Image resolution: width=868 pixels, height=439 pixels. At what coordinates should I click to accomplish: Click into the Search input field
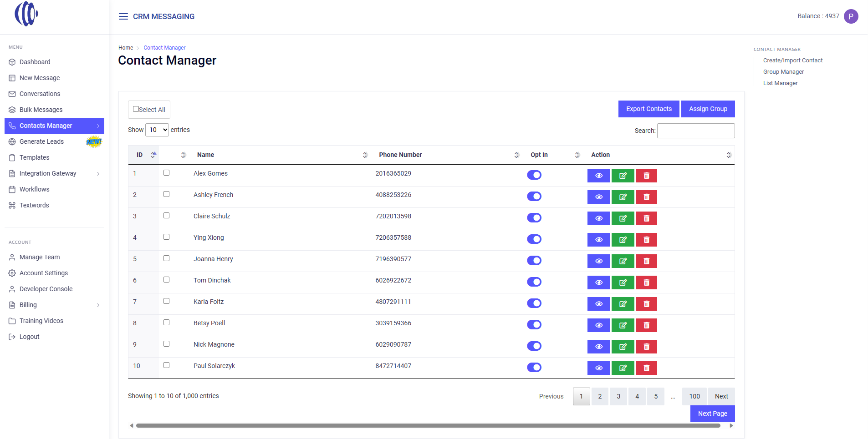pyautogui.click(x=696, y=131)
